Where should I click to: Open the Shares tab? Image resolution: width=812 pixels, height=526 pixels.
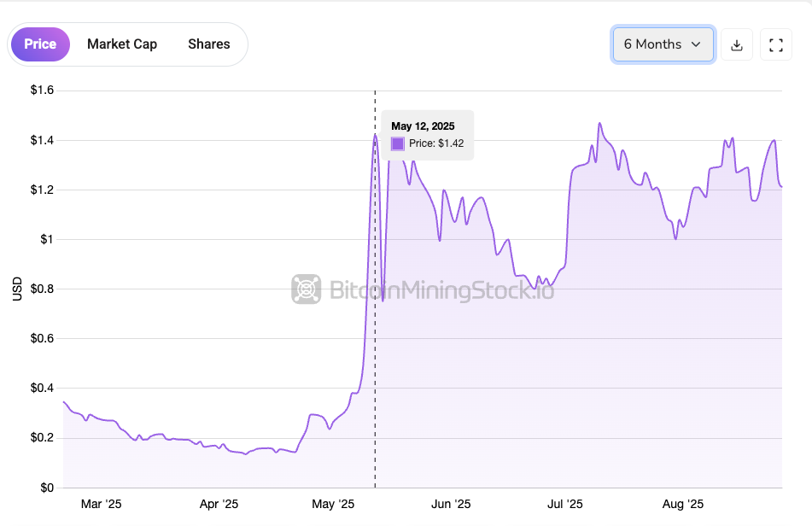click(209, 44)
